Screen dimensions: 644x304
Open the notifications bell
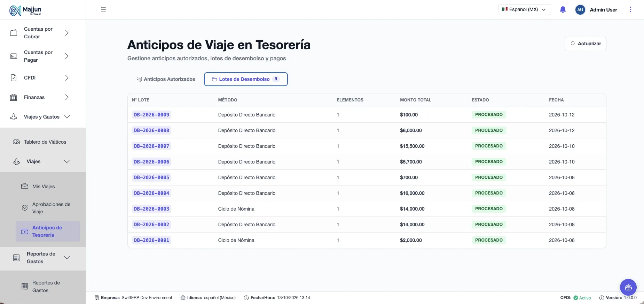[x=563, y=10]
